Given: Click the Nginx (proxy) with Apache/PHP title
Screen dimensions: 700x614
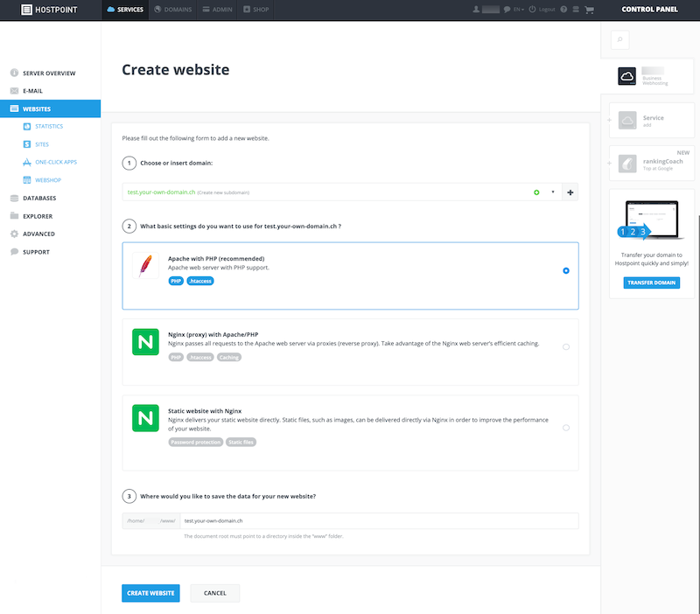Looking at the screenshot, I should [x=213, y=334].
